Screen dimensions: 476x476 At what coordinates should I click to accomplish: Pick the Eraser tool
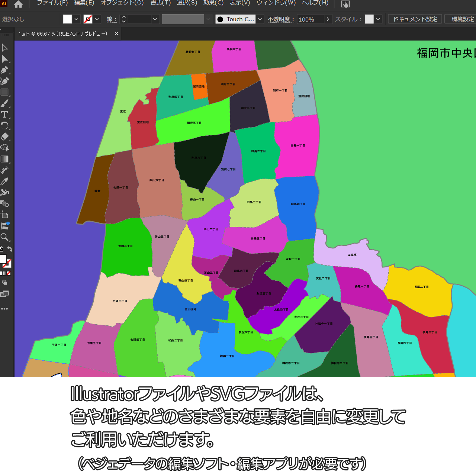[4, 137]
